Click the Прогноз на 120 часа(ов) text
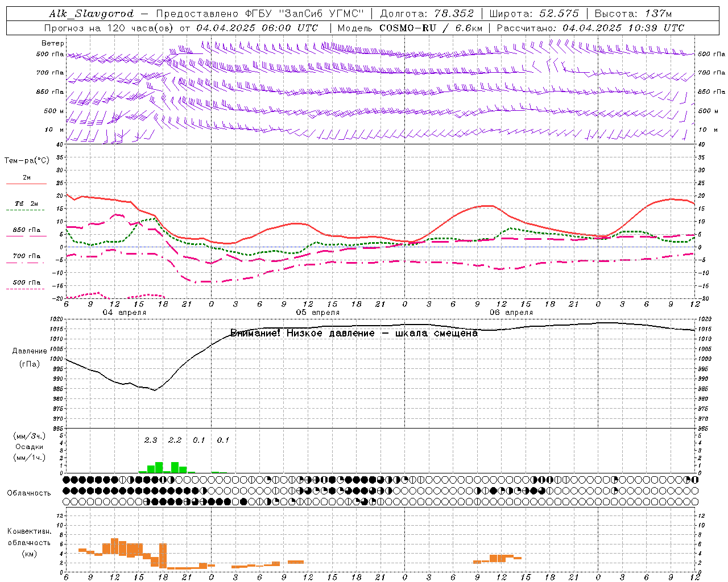This screenshot has width=728, height=582. [110, 28]
